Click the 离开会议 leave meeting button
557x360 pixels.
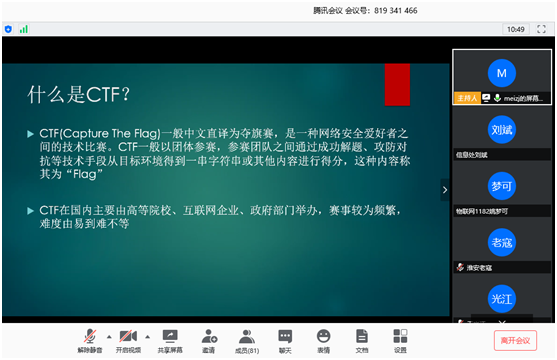[515, 340]
